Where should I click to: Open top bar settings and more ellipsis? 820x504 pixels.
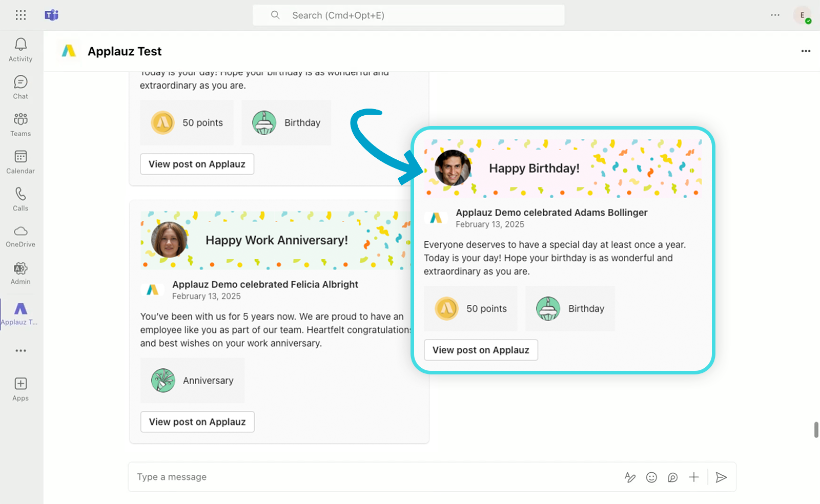pos(775,15)
